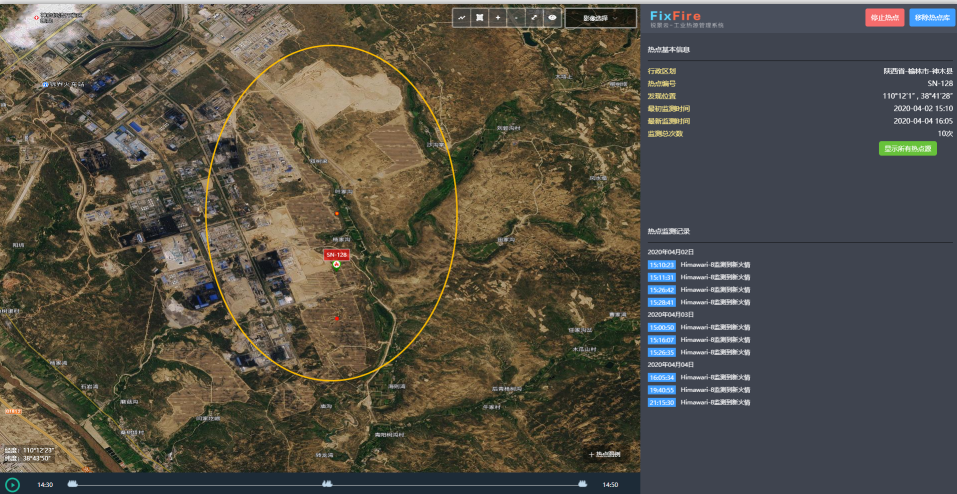Click the polyline chart tool icon
The height and width of the screenshot is (494, 957).
[462, 18]
